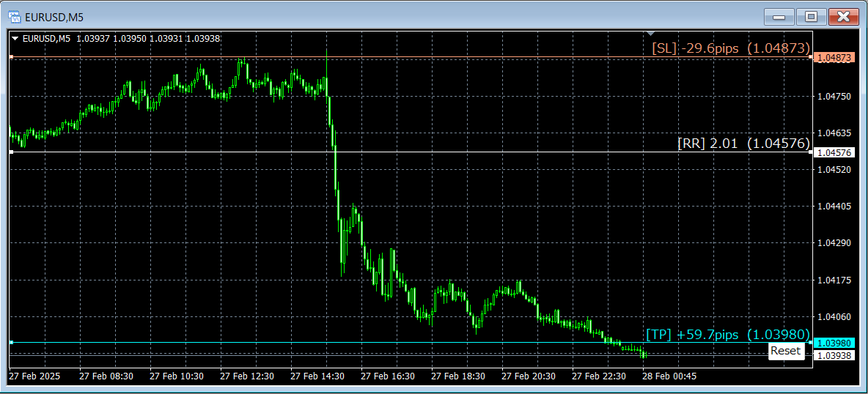Click the Reset button

point(786,351)
